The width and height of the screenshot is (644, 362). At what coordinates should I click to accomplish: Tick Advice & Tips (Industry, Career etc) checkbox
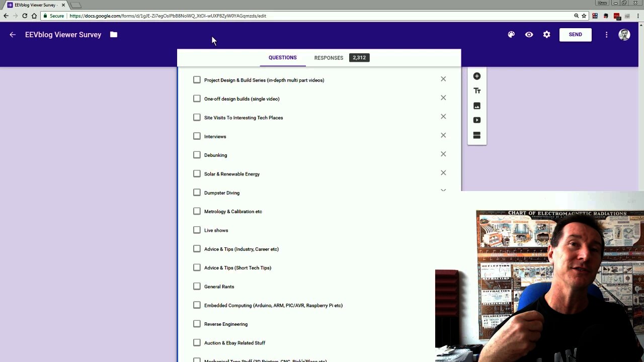click(x=197, y=249)
